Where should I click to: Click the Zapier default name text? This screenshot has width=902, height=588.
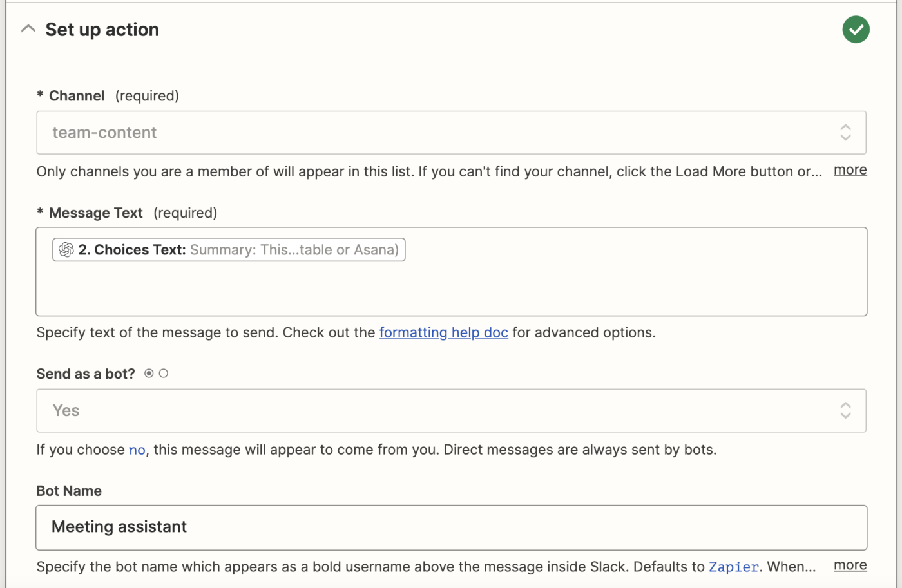coord(734,567)
